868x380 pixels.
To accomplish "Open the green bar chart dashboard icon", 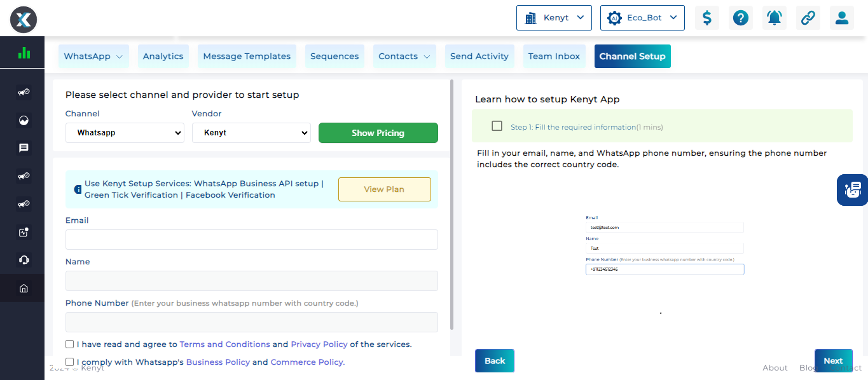I will point(24,53).
